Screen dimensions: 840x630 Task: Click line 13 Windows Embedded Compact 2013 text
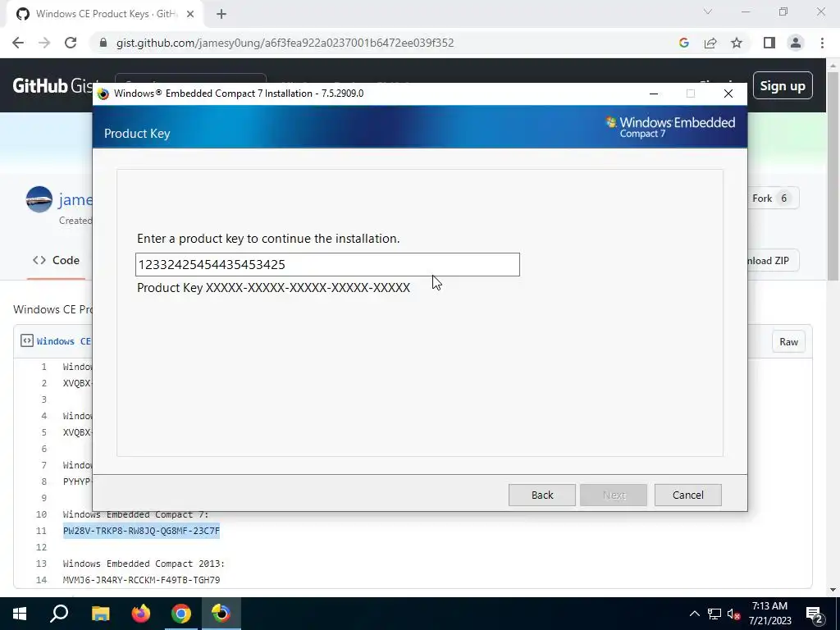(x=144, y=564)
